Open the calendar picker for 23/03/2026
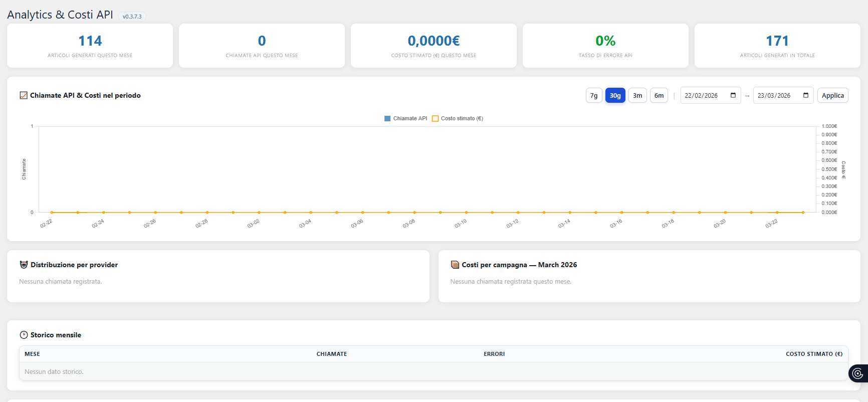 click(806, 95)
